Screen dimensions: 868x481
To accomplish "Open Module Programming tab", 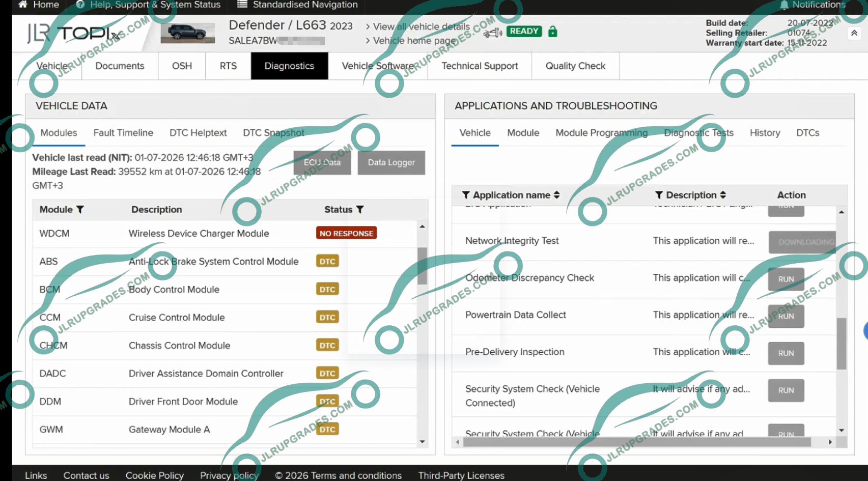I will (x=602, y=133).
